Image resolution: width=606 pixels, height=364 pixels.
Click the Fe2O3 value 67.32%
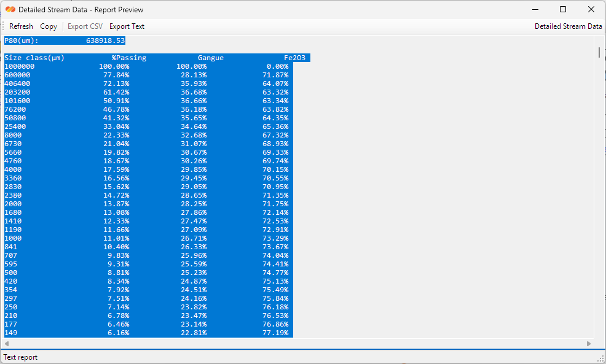[x=275, y=135]
